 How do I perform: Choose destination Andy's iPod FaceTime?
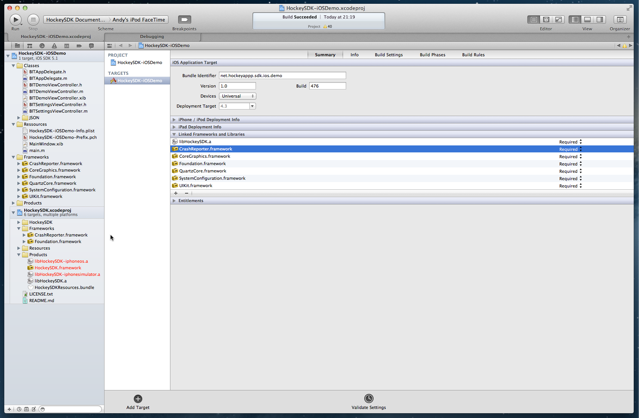coord(139,20)
